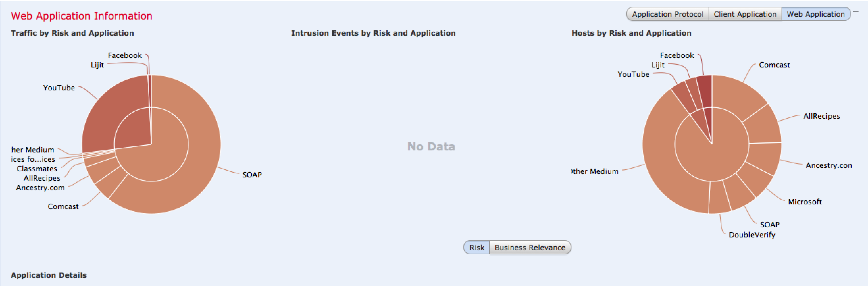
Task: Select the Facebook slice in Hosts chart
Action: [705, 91]
